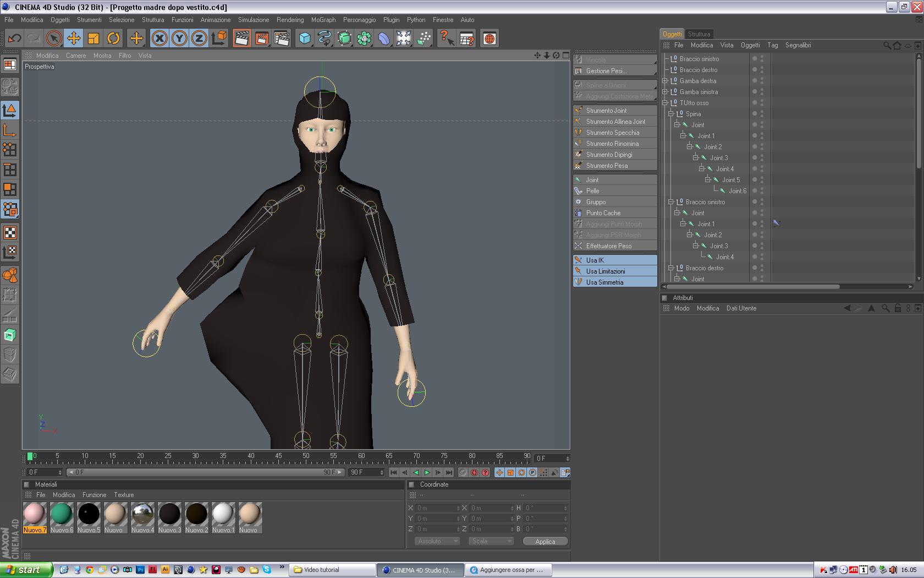Open the render settings clapperboard icon
Viewport: 924px width, 578px height.
282,39
